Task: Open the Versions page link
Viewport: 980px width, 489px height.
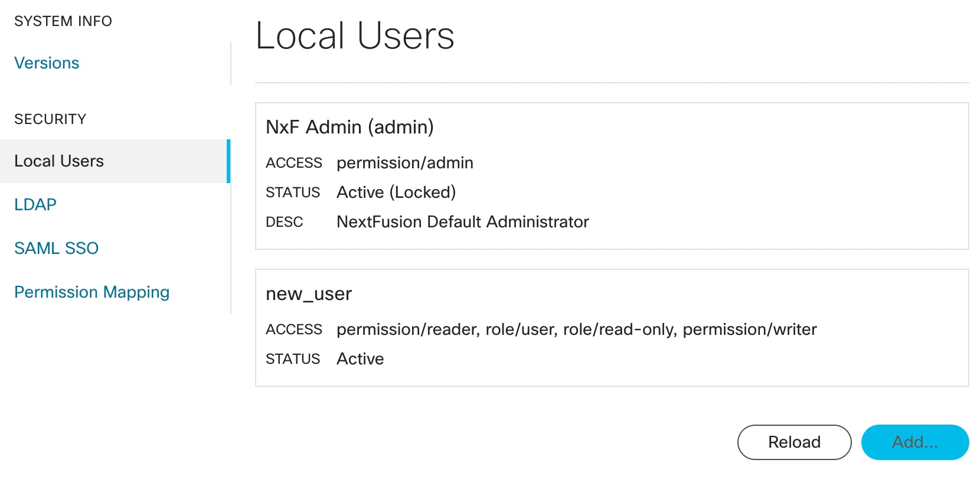Action: click(x=47, y=63)
